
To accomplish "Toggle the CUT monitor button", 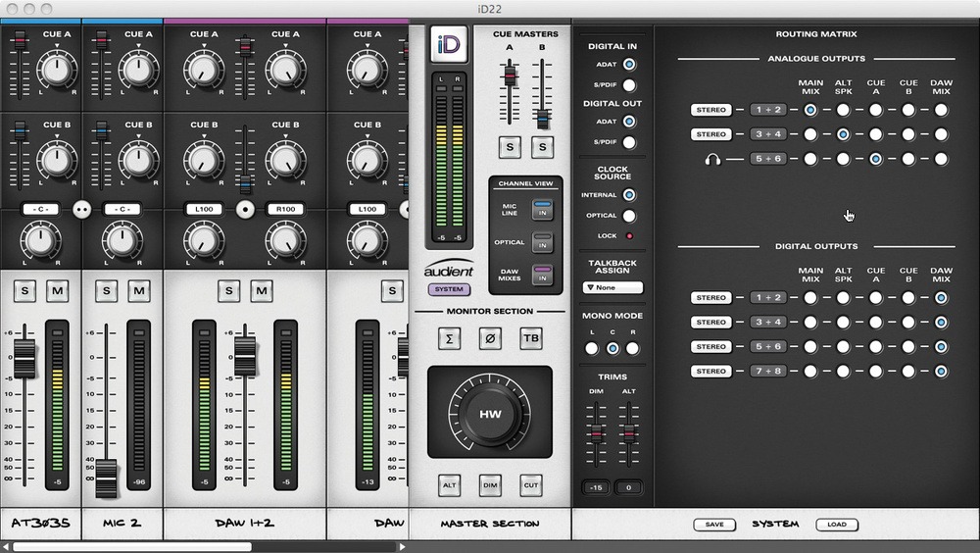I will [x=530, y=485].
